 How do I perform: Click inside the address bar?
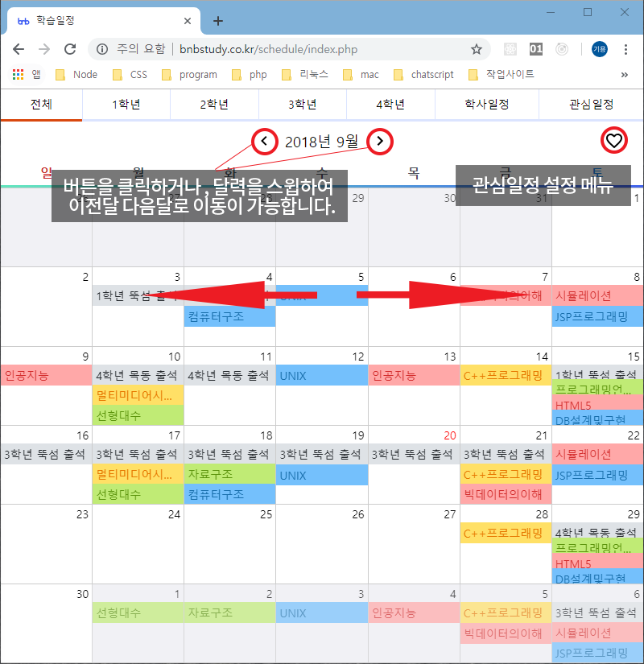(x=306, y=48)
